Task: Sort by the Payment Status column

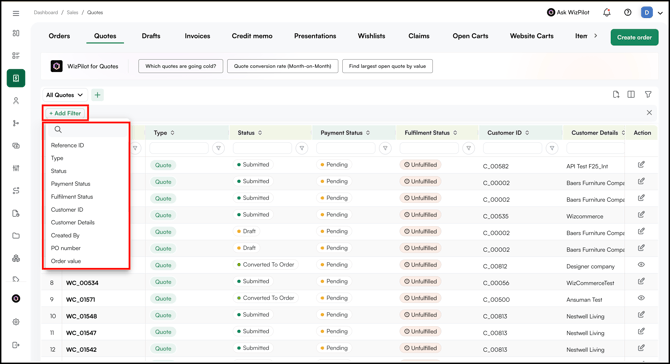Action: coord(368,133)
